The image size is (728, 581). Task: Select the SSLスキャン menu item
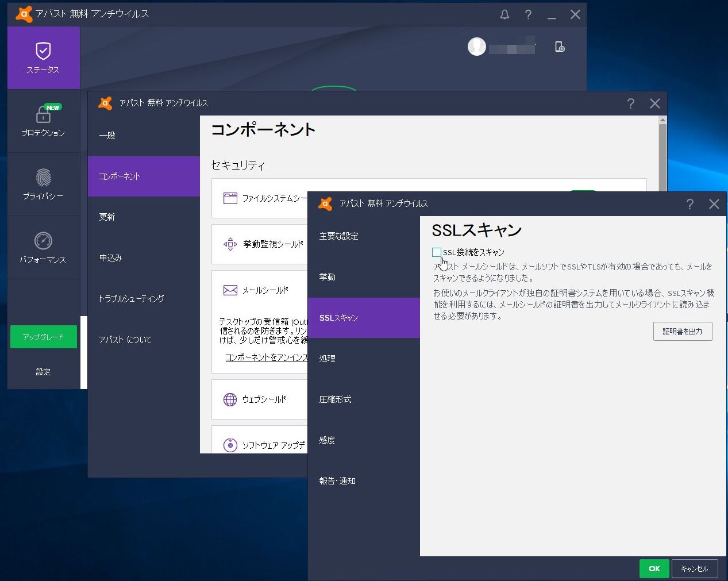click(364, 318)
